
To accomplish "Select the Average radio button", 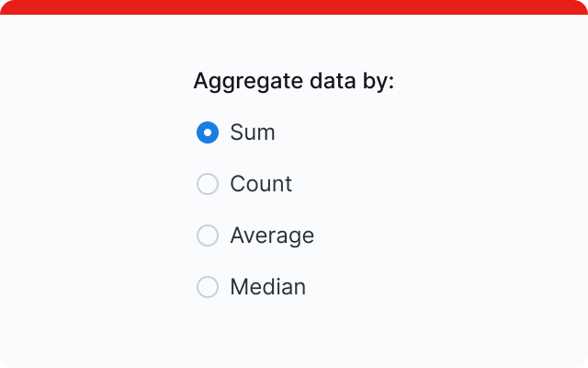I will pos(208,236).
